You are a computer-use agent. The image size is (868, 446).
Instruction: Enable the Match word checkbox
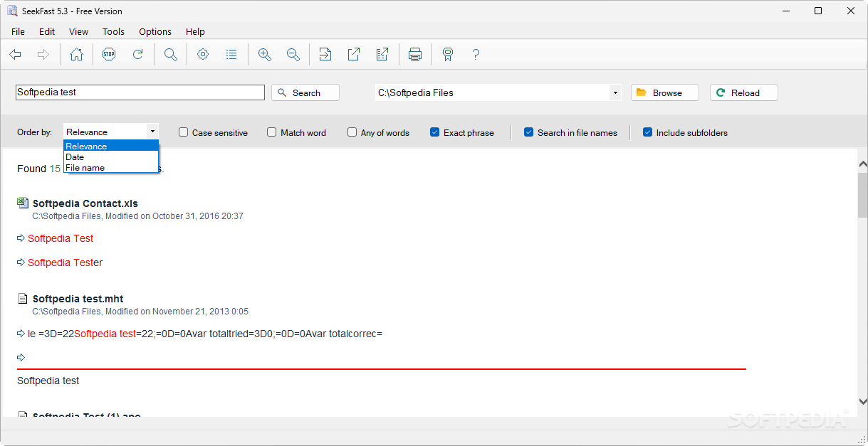click(x=271, y=132)
